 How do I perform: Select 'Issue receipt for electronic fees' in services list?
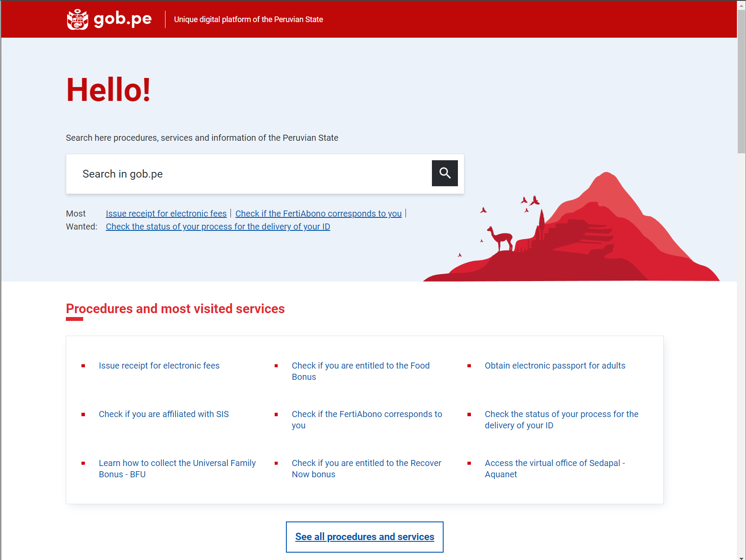[x=159, y=366]
